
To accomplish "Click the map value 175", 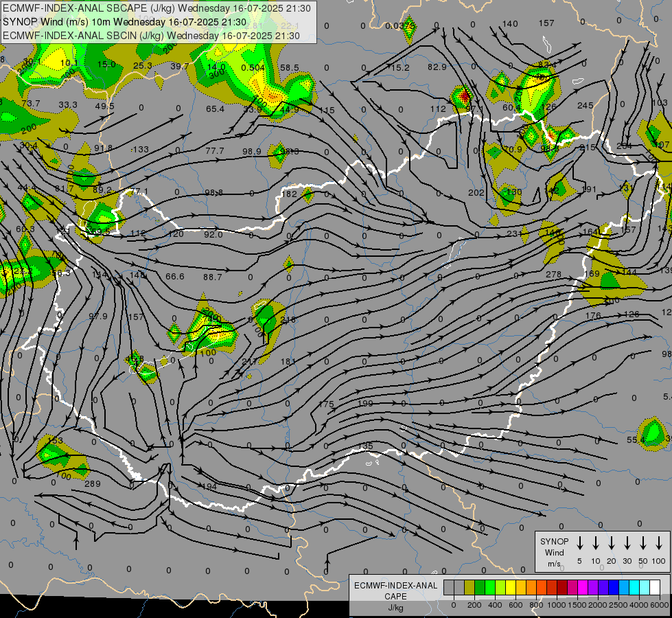I will tap(326, 404).
